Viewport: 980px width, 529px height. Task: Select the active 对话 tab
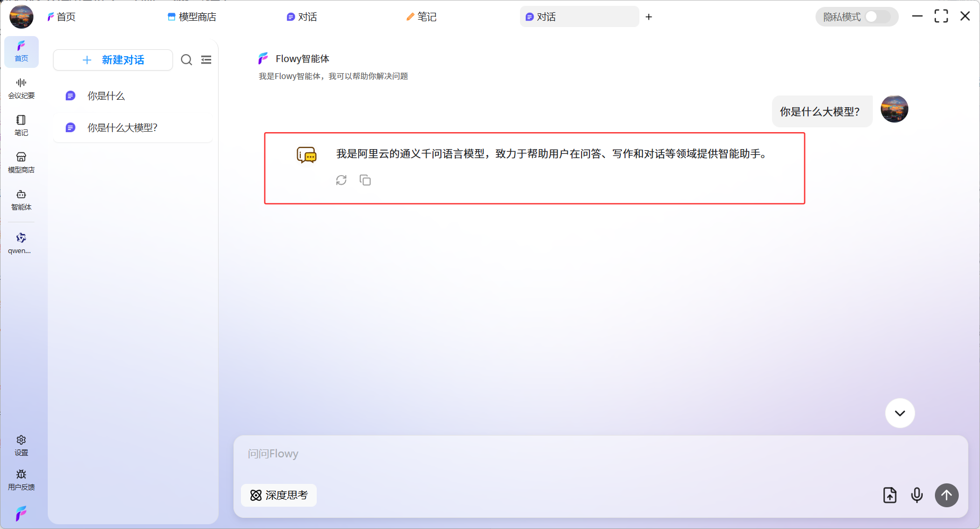[x=579, y=17]
